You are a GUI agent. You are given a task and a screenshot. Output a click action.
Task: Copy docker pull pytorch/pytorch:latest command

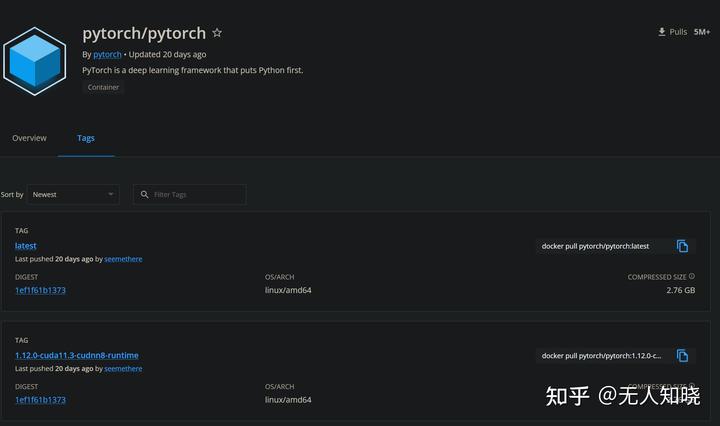click(x=682, y=246)
